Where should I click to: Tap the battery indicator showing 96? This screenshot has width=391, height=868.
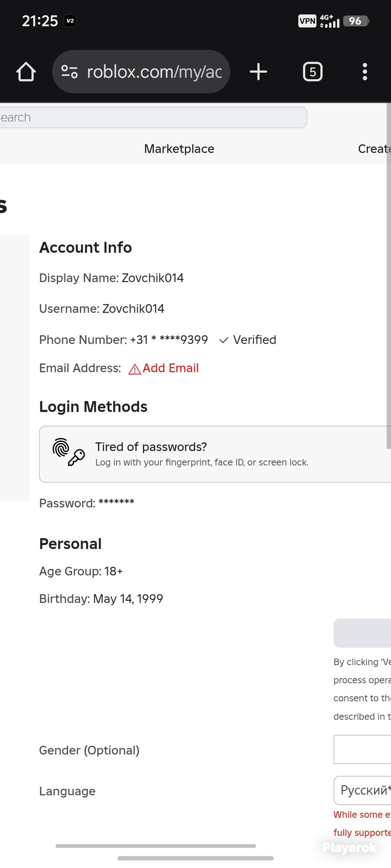click(356, 21)
